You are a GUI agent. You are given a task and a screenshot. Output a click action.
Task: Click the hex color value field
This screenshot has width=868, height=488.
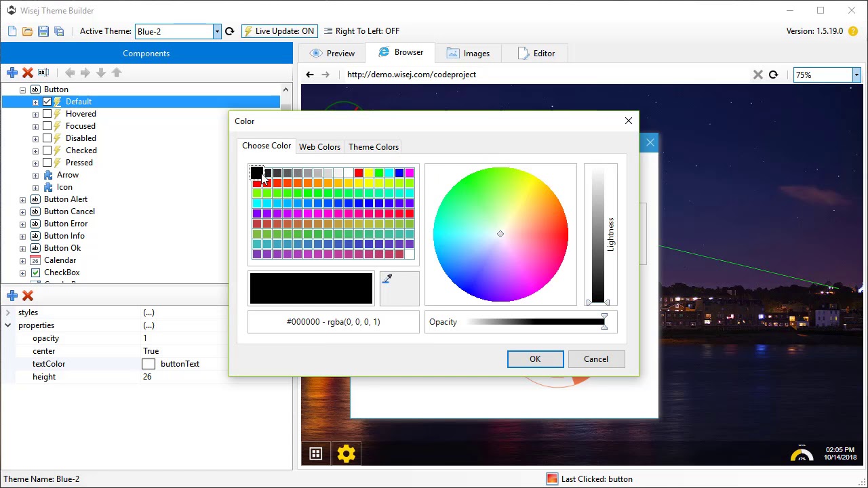[x=334, y=322]
